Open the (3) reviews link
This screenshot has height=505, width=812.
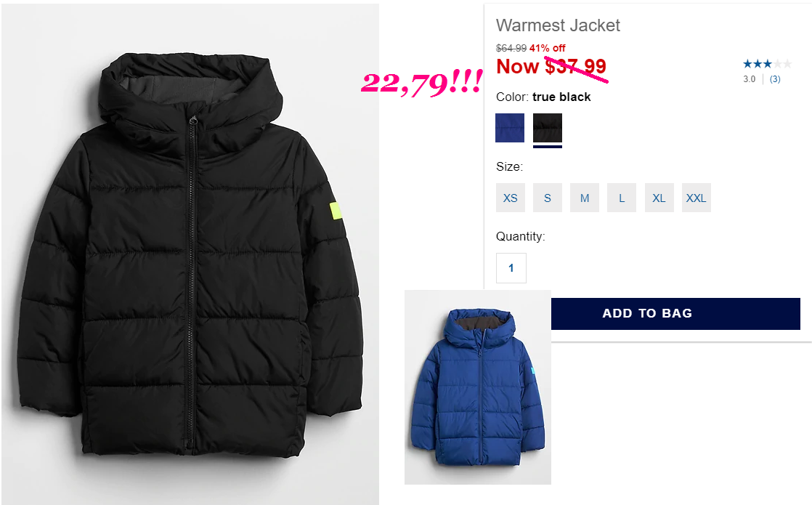[775, 79]
